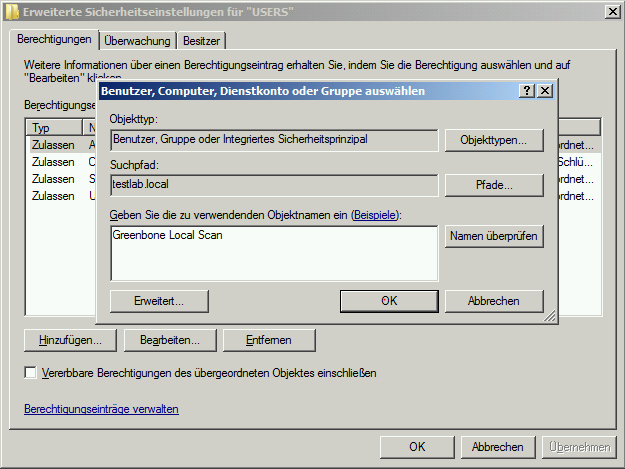The image size is (625, 469).
Task: Confirm the object selection with OK
Action: coord(389,300)
